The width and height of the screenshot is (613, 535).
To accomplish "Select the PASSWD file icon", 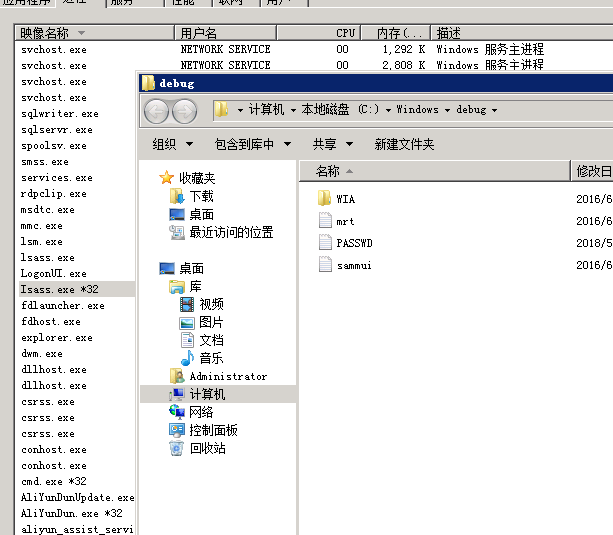I will [325, 242].
